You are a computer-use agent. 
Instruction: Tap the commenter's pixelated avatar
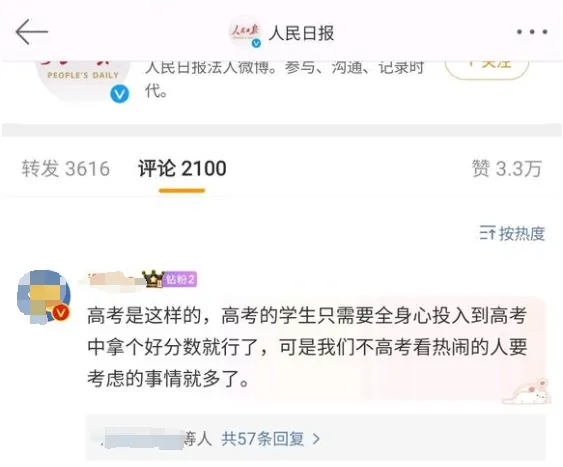[x=44, y=297]
